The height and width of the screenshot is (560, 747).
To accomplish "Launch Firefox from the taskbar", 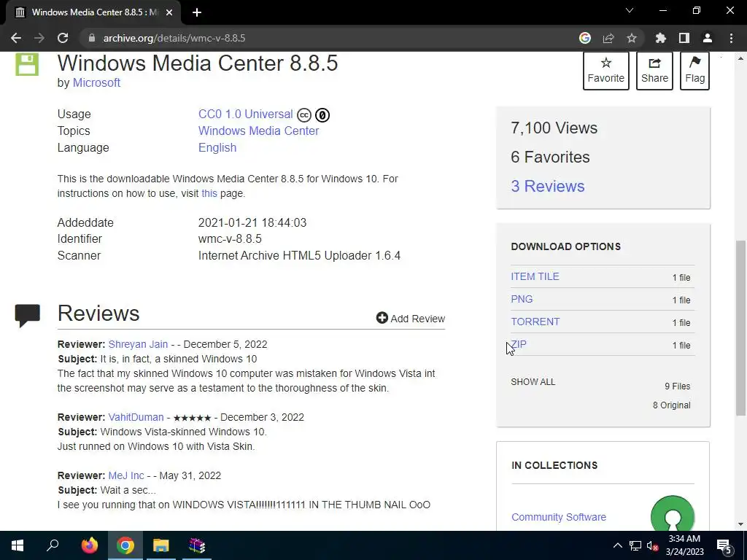I will pos(89,545).
